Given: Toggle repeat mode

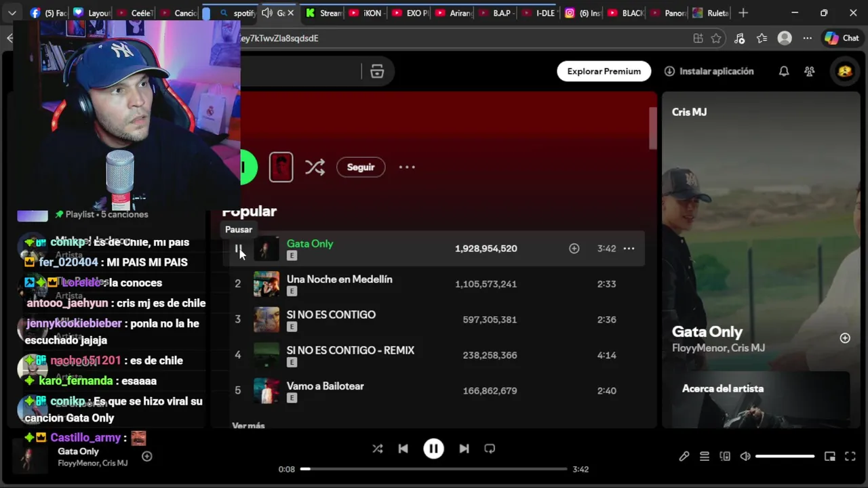Looking at the screenshot, I should click(490, 449).
